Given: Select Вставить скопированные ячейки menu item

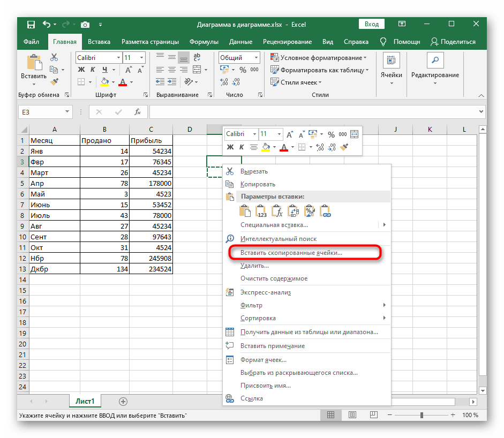Looking at the screenshot, I should click(291, 252).
